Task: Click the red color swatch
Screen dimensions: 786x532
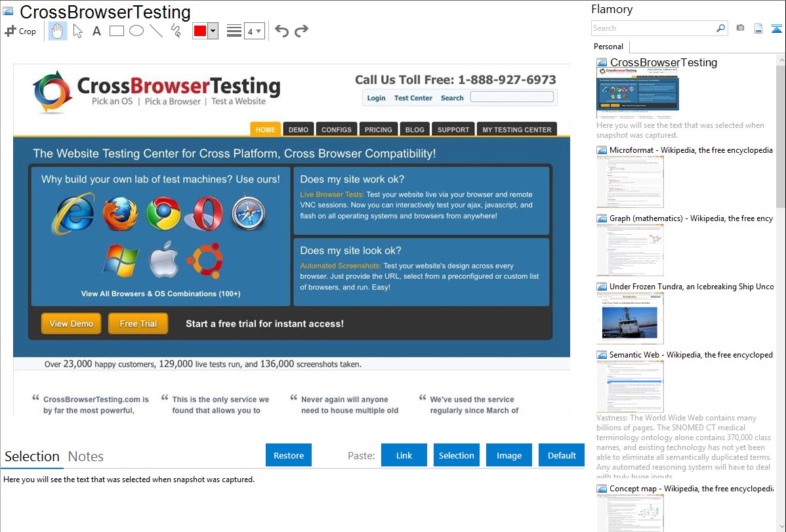Action: (x=200, y=31)
